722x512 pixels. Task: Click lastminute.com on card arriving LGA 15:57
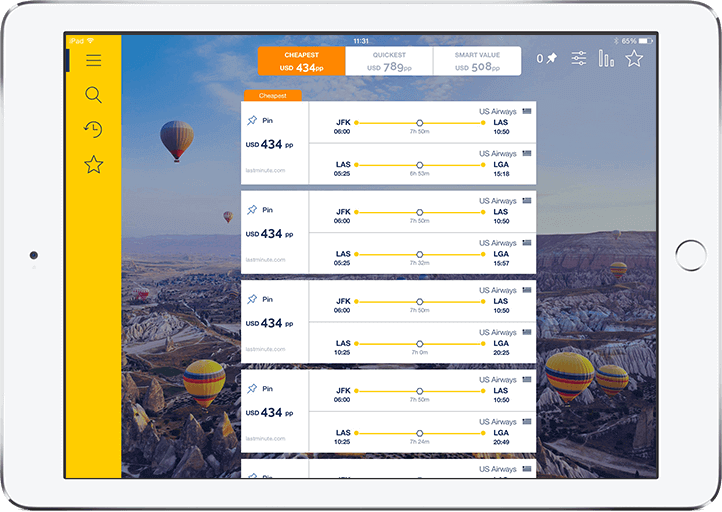click(265, 260)
